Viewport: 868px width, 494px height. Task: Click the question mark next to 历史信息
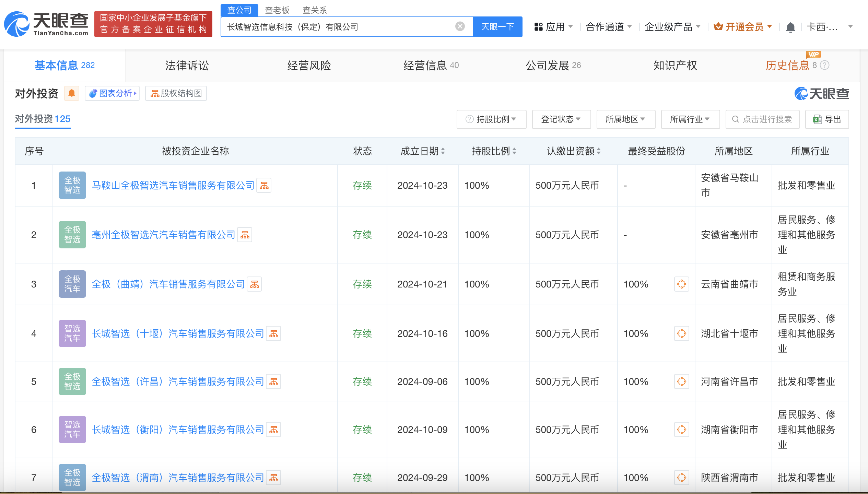824,66
